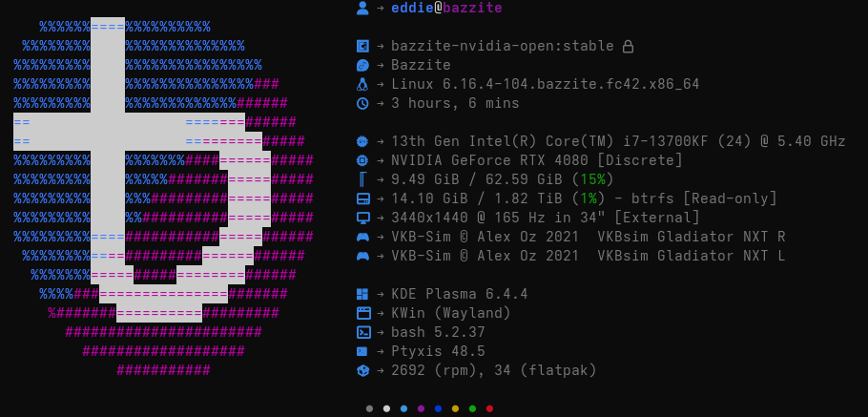Click the text 'KWin (Wayland)'
Image resolution: width=868 pixels, height=417 pixels.
point(450,313)
